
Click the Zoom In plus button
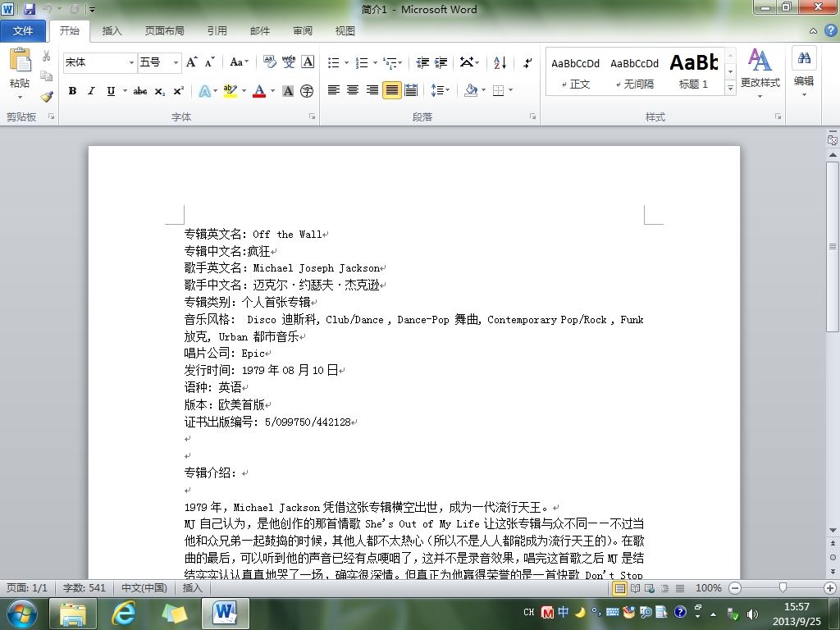click(x=831, y=588)
